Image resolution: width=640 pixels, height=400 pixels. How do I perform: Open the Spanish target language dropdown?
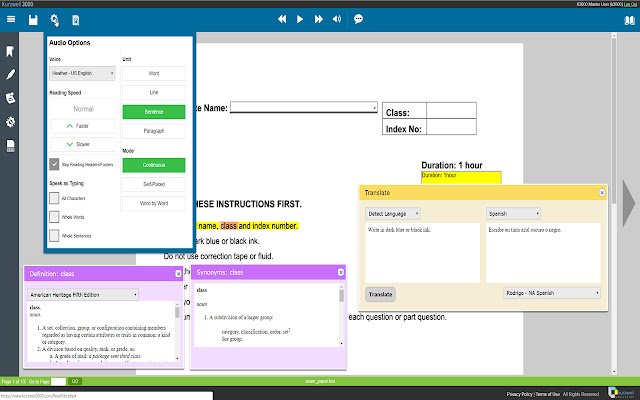pos(513,213)
